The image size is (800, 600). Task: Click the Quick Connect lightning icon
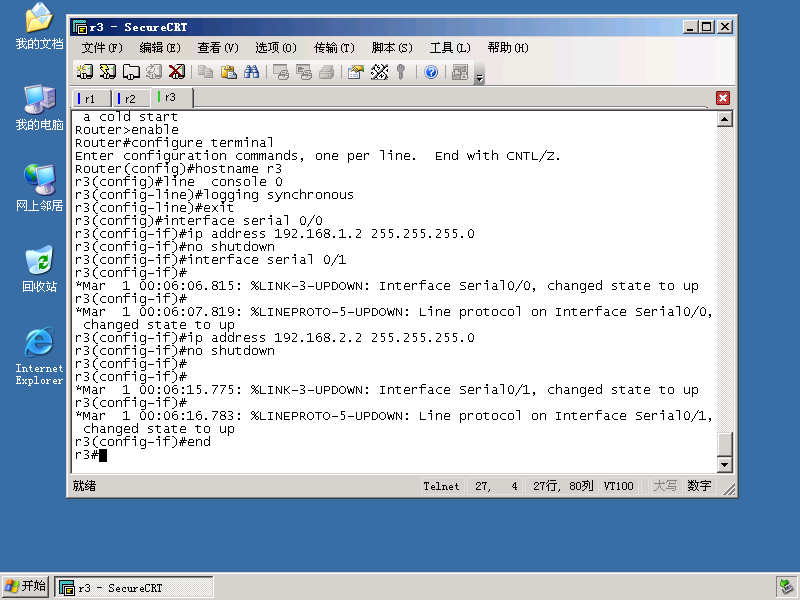(x=108, y=72)
